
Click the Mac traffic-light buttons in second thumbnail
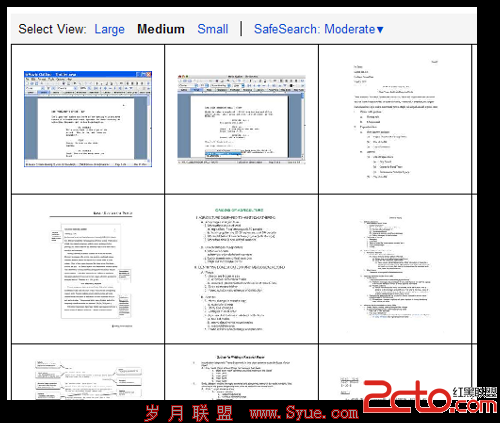[183, 77]
